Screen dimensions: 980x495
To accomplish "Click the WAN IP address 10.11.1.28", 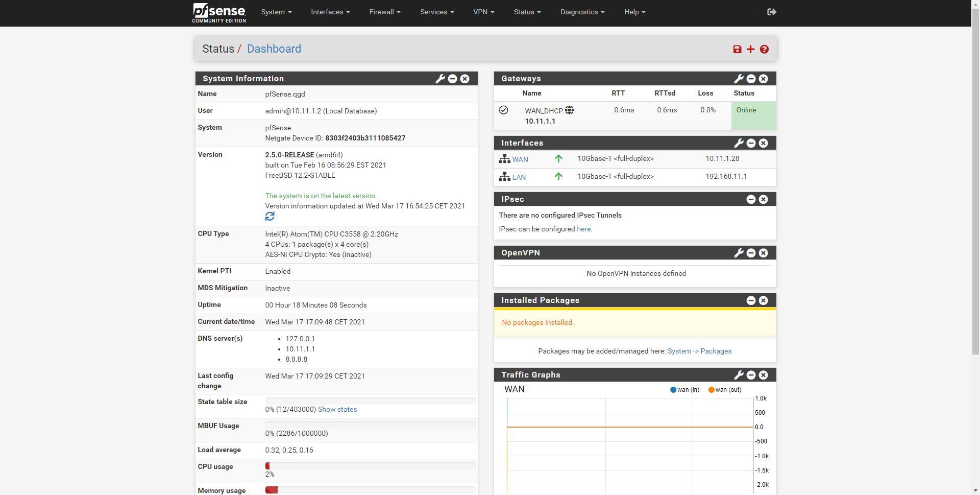I will (722, 158).
